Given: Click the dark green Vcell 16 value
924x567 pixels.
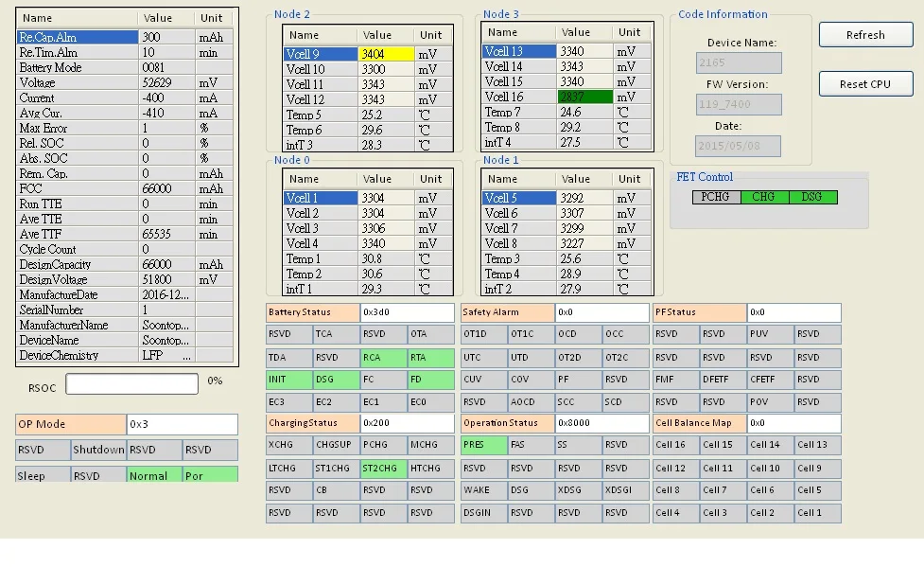Looking at the screenshot, I should click(584, 97).
